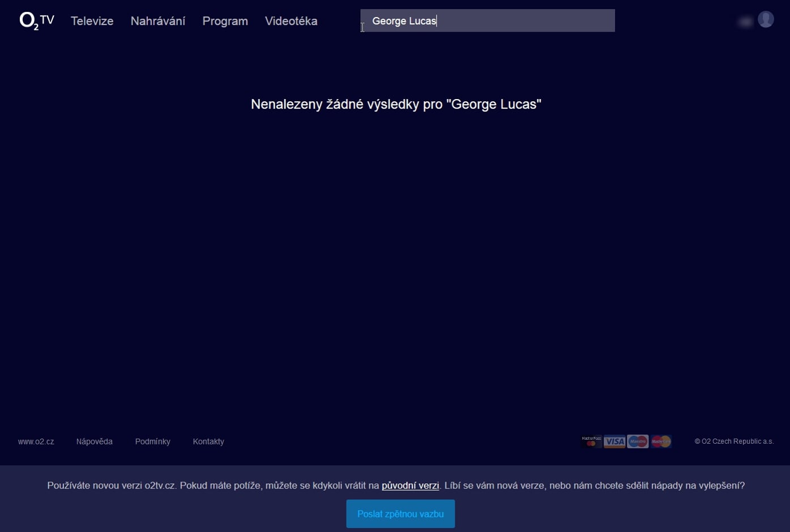Click the Poslat zpětnou vazbu button
The image size is (790, 532).
point(400,514)
